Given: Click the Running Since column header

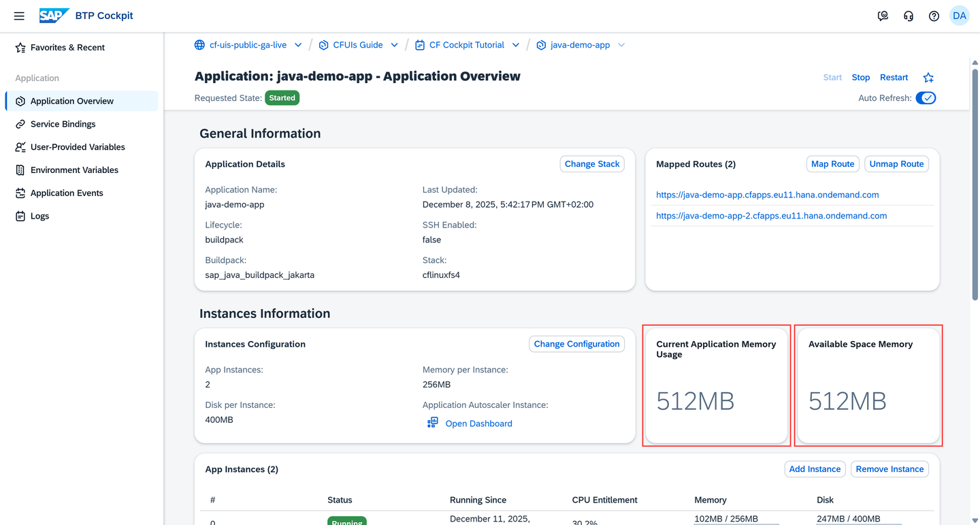Looking at the screenshot, I should tap(478, 500).
